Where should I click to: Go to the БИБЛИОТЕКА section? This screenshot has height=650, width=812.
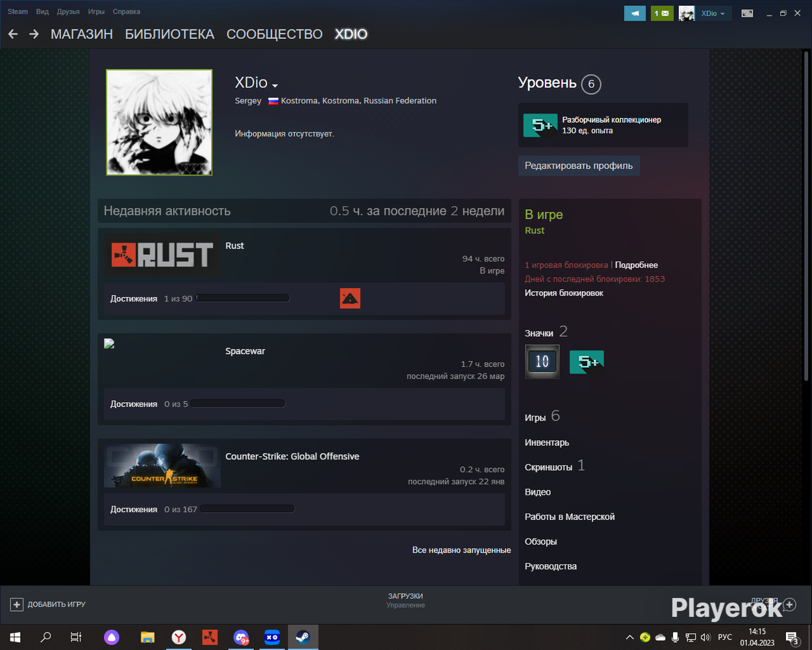click(x=170, y=34)
